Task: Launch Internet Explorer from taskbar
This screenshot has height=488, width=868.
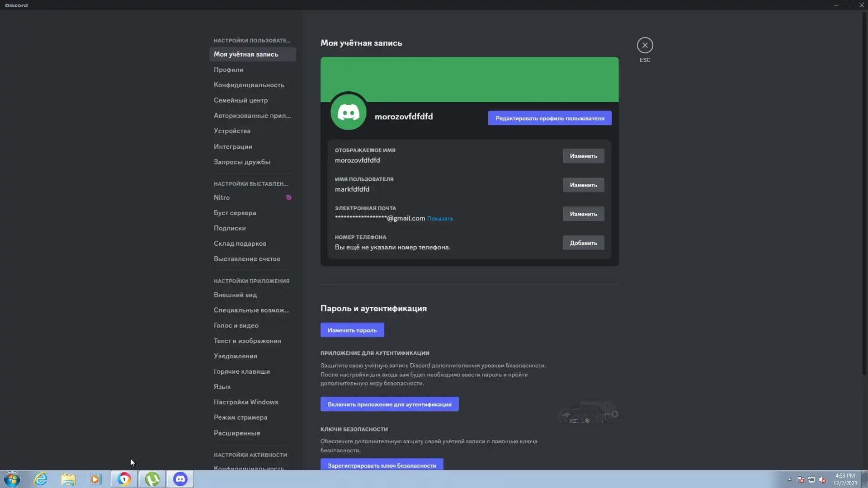Action: (x=41, y=479)
